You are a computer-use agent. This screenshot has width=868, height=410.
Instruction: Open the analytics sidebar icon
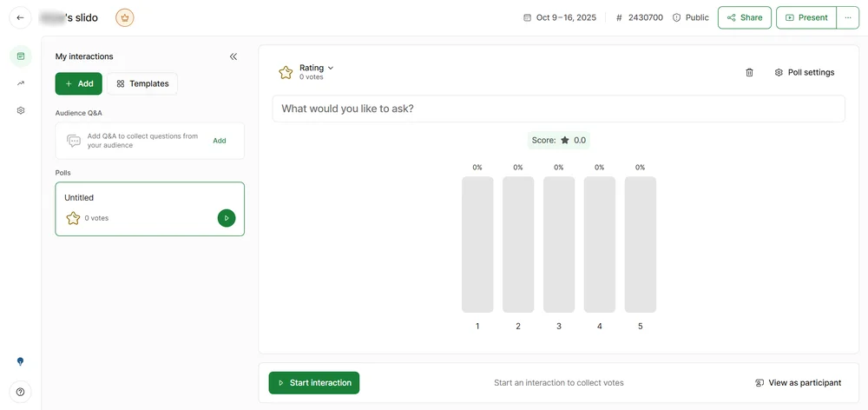21,83
